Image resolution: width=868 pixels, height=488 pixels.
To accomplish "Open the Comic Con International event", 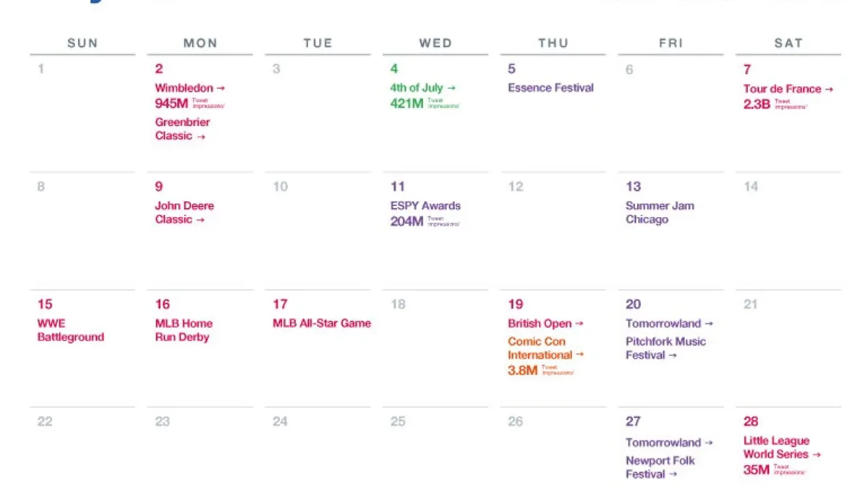I will 546,348.
